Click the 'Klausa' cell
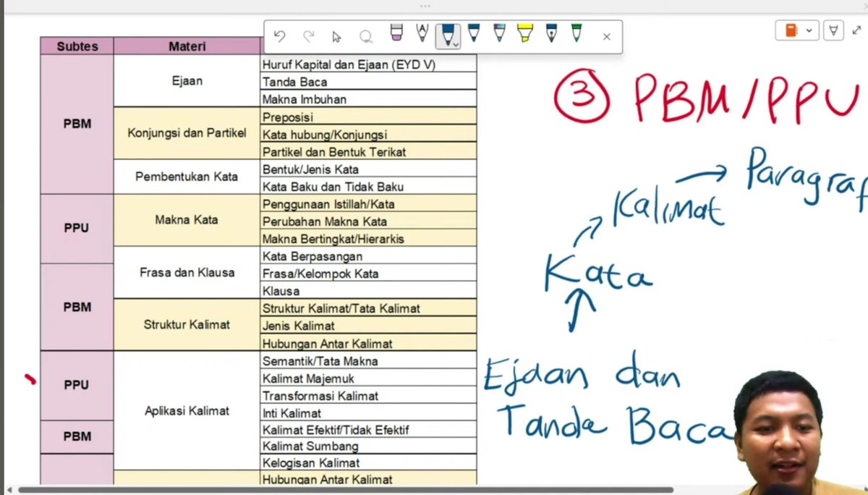 tap(368, 290)
